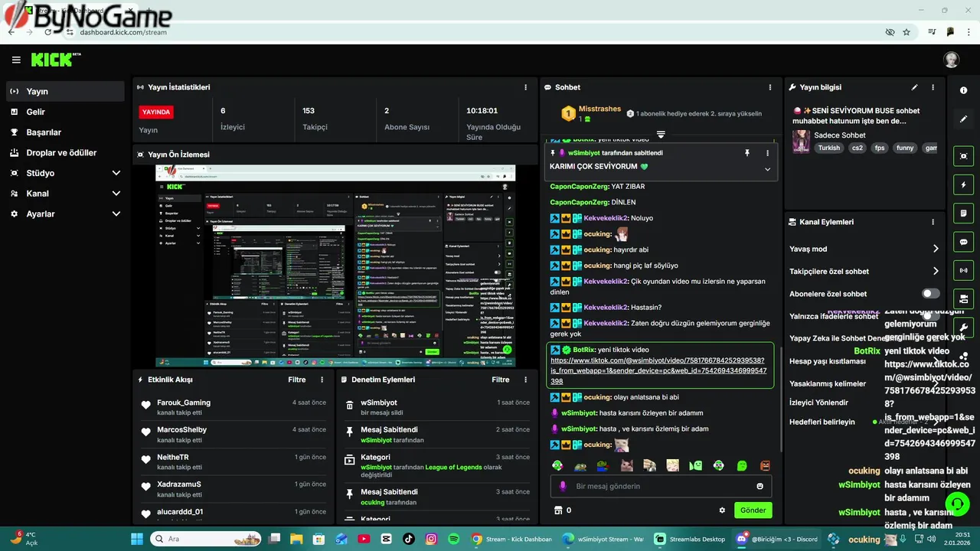Screen dimensions: 980x551
Task: Open Yavaş mod options arrow
Action: point(936,249)
